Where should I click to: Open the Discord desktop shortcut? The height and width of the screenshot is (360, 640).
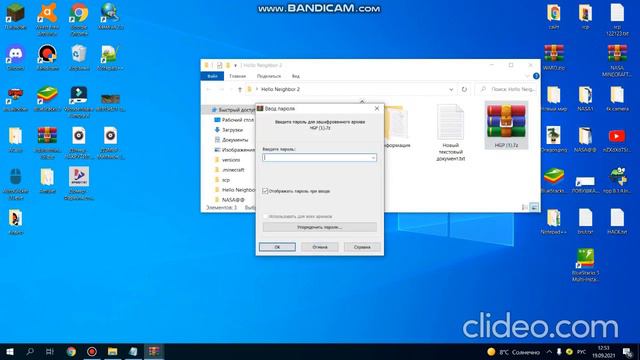pyautogui.click(x=16, y=57)
